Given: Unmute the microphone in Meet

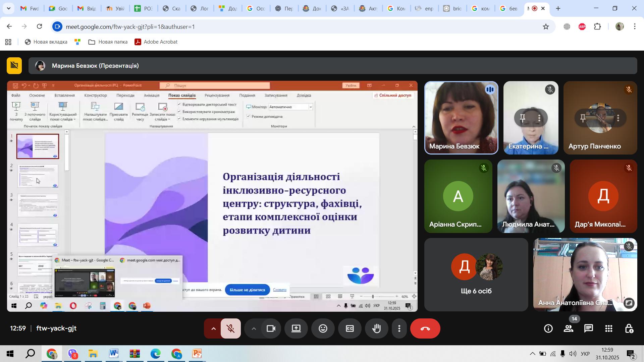Looking at the screenshot, I should [x=230, y=328].
